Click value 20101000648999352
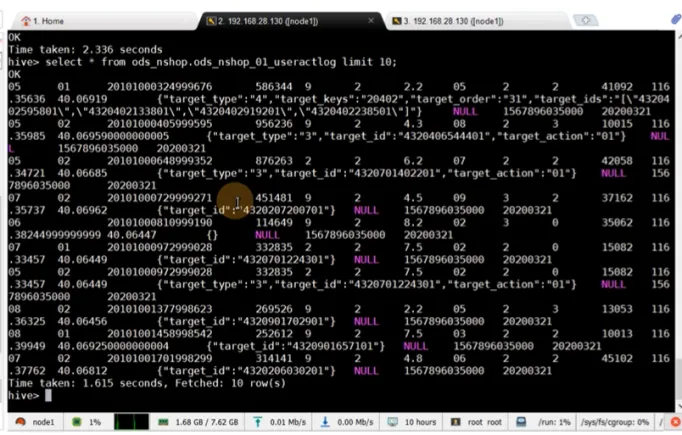 [x=160, y=161]
